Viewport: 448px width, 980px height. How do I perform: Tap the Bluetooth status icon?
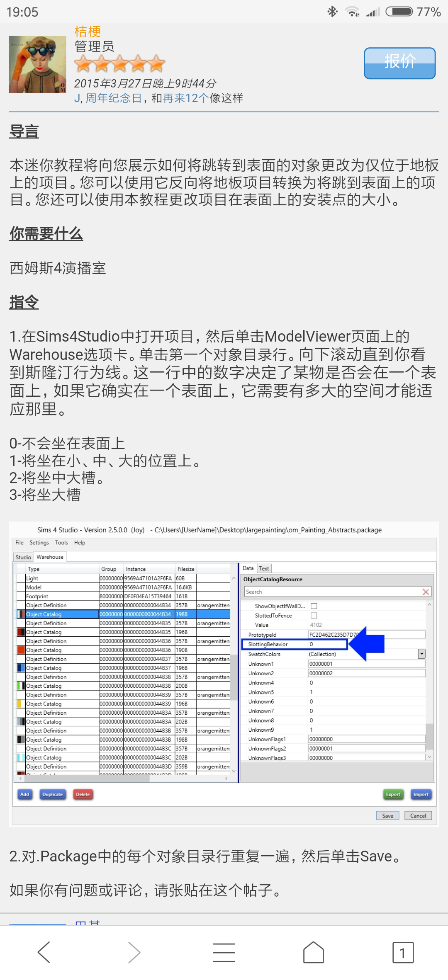point(332,12)
